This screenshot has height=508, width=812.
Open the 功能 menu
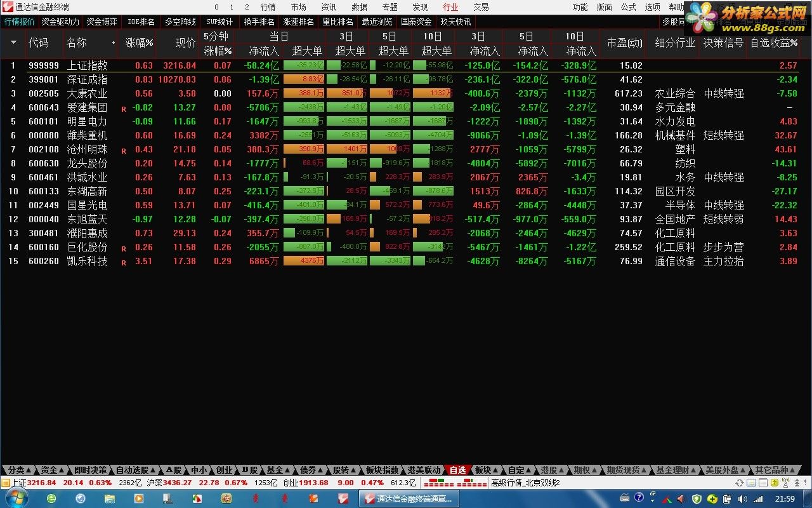point(580,7)
